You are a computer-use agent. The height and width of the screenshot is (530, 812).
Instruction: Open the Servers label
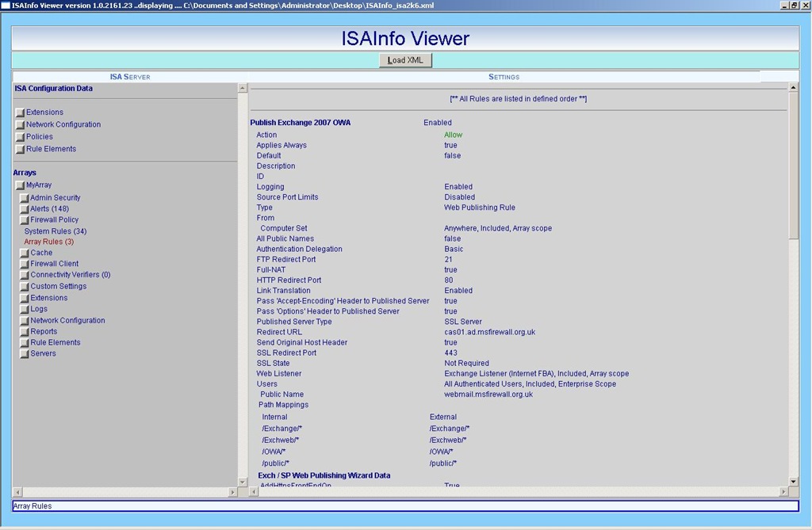(x=43, y=353)
